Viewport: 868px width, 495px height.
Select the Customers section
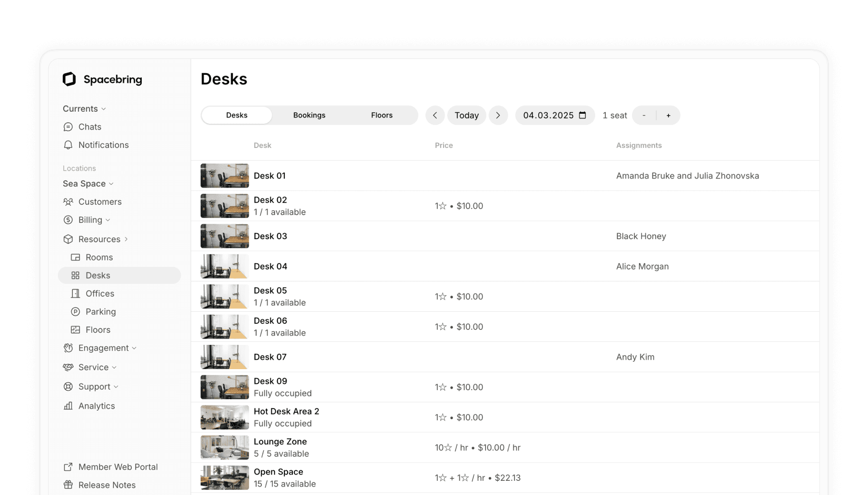100,202
